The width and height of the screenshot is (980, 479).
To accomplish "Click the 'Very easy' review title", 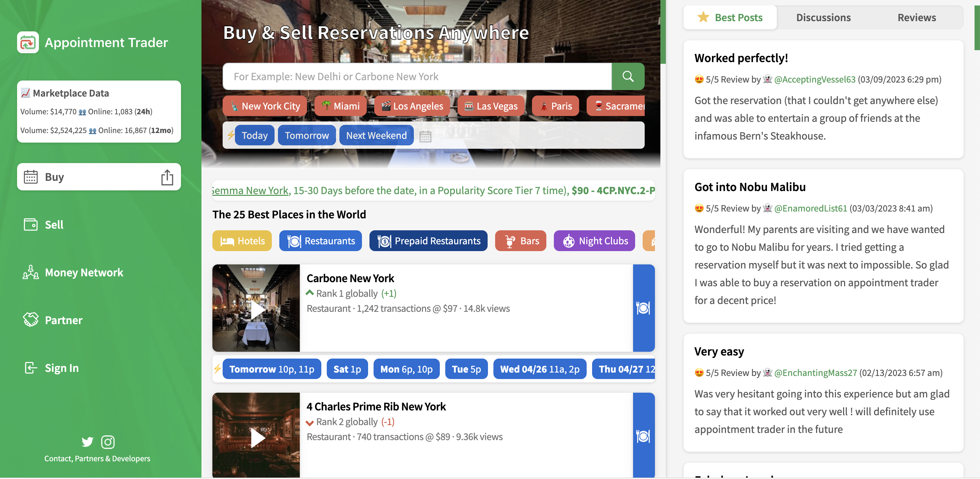I will [x=719, y=352].
